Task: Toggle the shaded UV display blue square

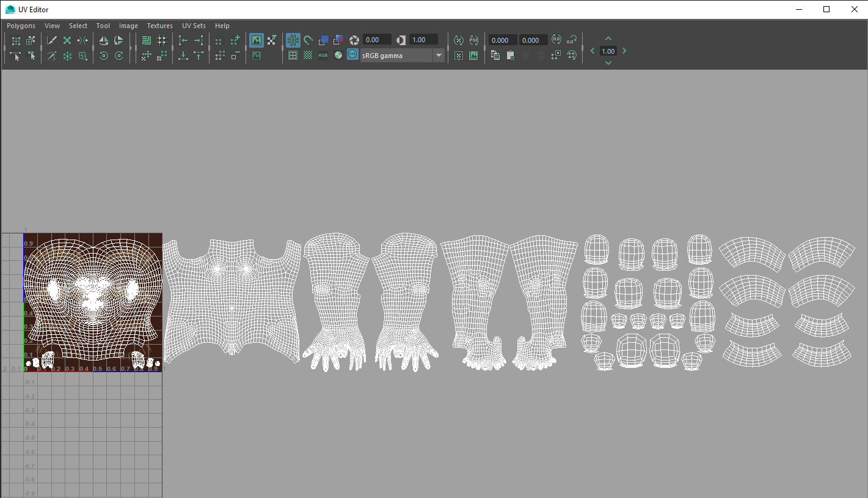Action: (324, 40)
